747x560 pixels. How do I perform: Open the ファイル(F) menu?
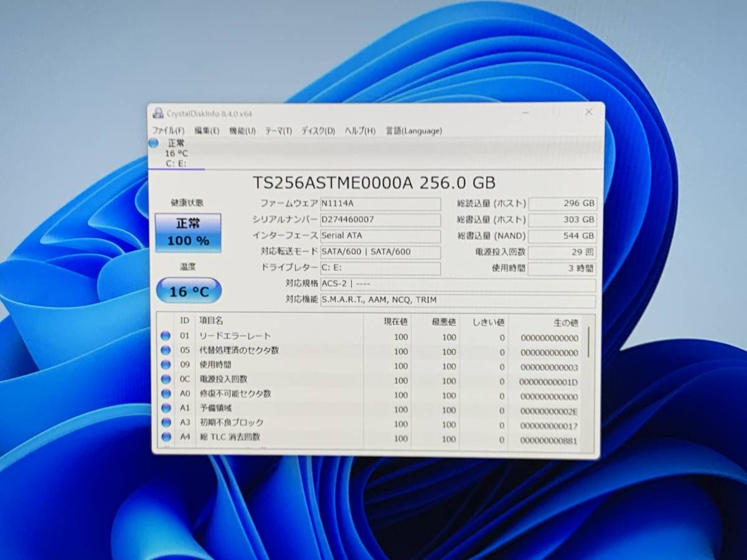point(168,131)
